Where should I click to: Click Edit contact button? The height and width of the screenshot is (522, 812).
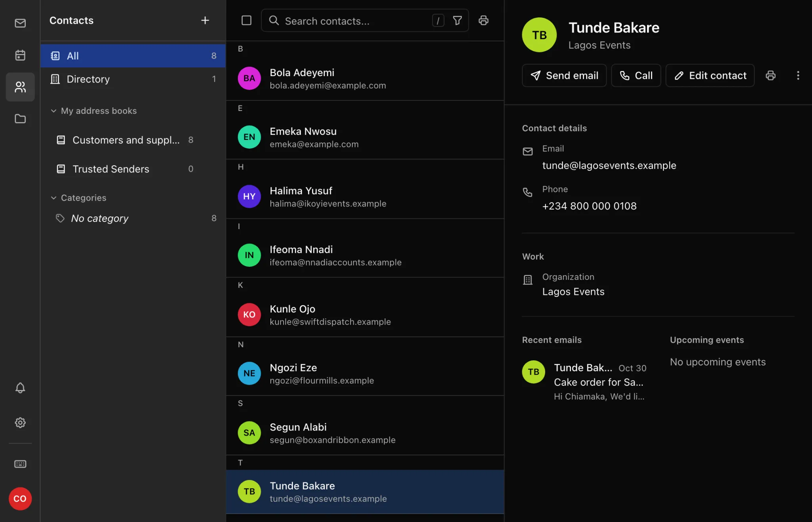click(x=710, y=75)
